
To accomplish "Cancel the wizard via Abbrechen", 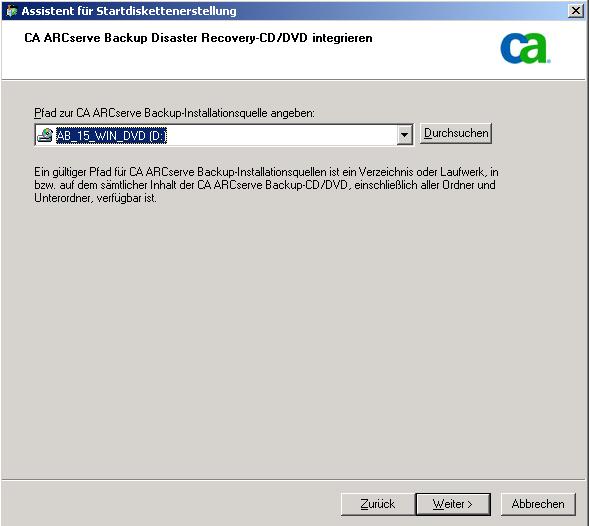I will [538, 504].
